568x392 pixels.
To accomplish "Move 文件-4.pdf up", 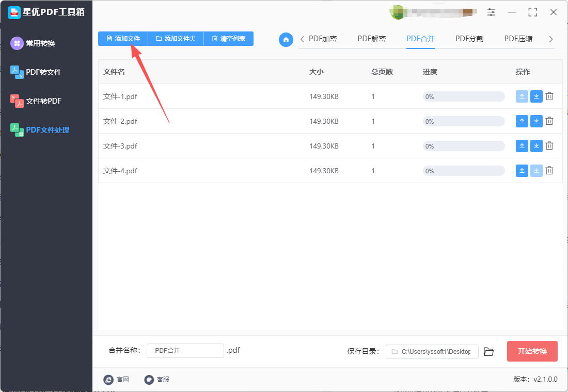I will pos(522,171).
